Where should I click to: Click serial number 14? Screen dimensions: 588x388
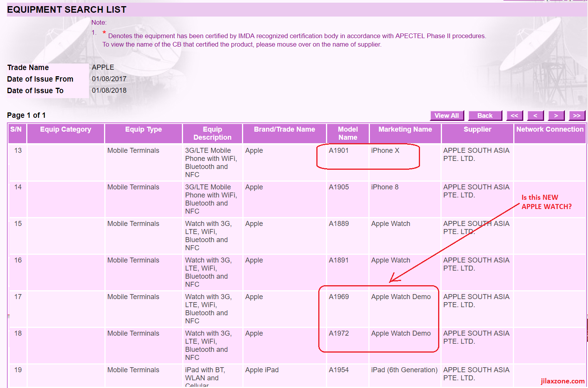18,187
